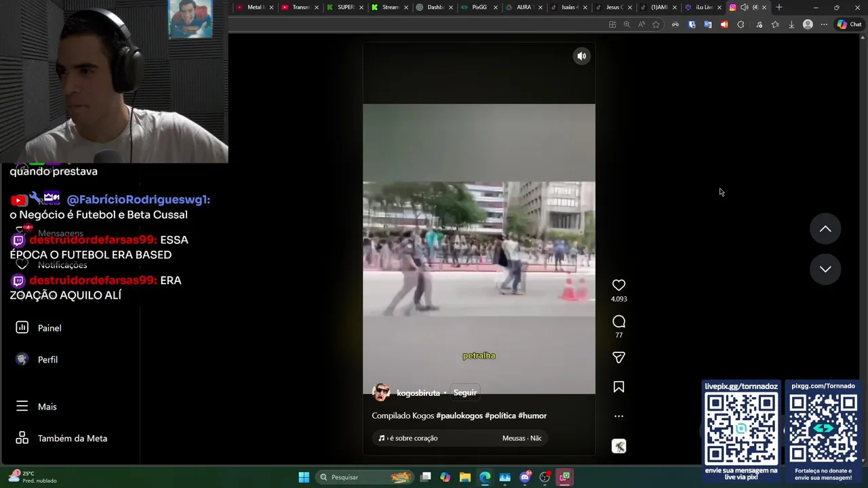Pause the reel video by clicking it
The width and height of the screenshot is (868, 488).
point(479,248)
